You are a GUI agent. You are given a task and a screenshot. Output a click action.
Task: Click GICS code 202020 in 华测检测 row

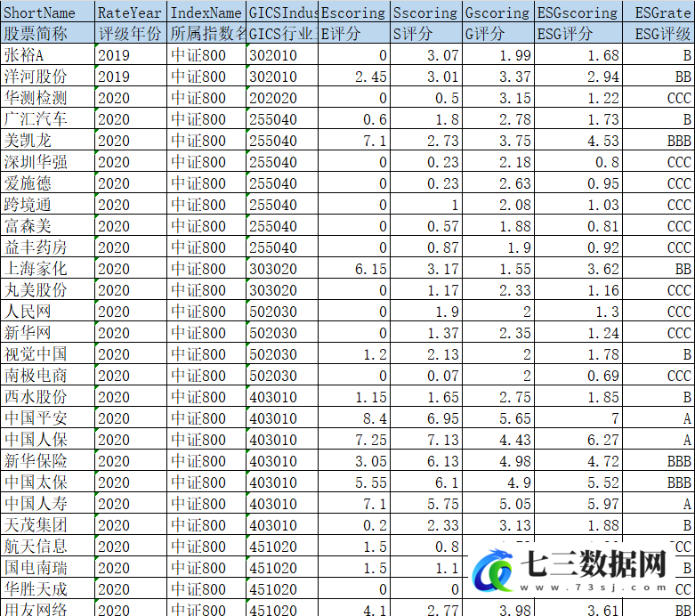point(282,97)
